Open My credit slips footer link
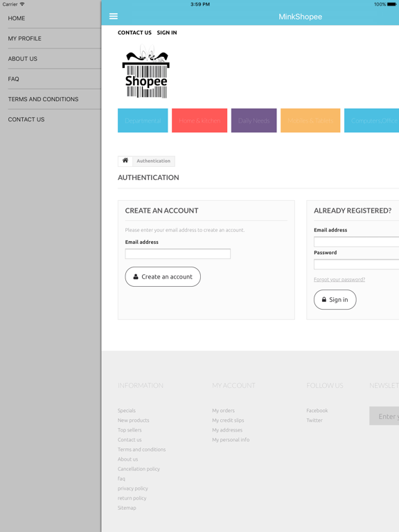The image size is (399, 532). point(228,420)
